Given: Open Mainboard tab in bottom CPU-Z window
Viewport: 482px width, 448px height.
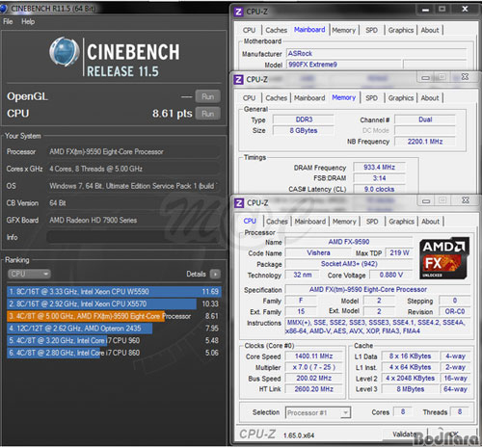Looking at the screenshot, I should pos(310,222).
